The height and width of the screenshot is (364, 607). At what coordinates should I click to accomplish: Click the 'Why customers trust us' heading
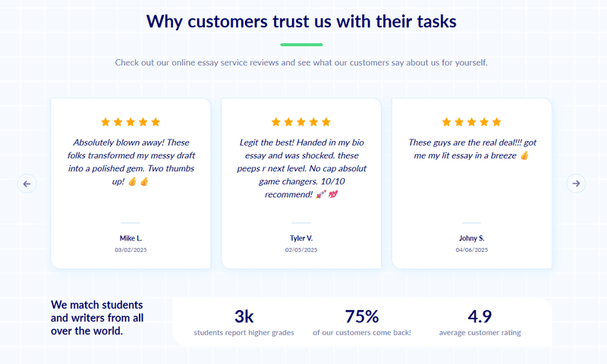[x=301, y=21]
